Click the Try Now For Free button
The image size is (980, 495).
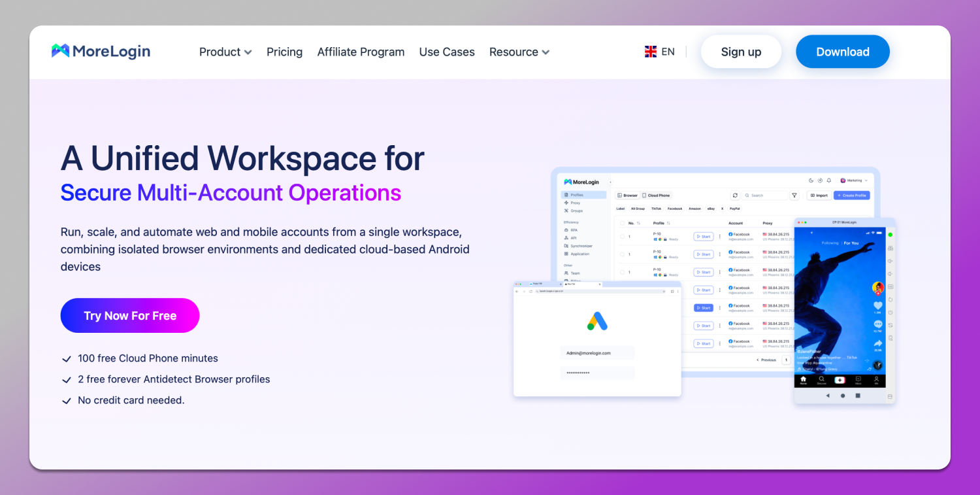tap(130, 316)
